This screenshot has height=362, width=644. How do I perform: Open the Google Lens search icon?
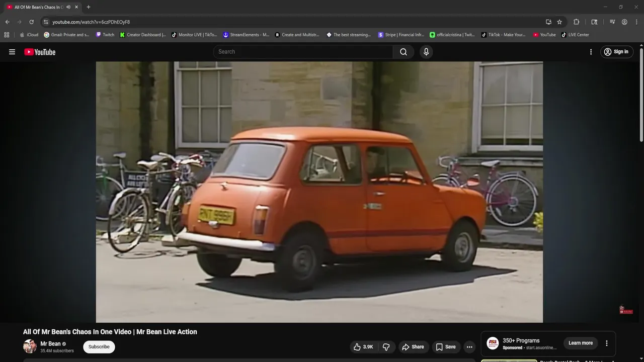coord(594,22)
